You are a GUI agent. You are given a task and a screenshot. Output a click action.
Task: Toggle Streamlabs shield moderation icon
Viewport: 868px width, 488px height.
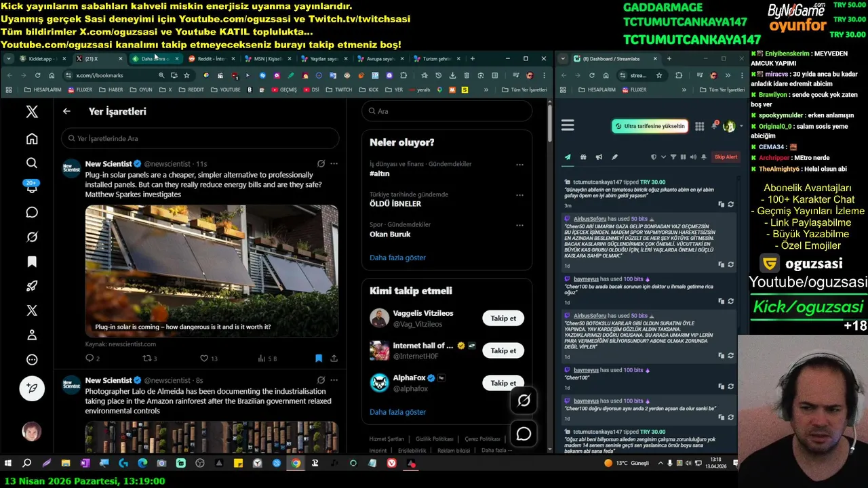pos(654,157)
